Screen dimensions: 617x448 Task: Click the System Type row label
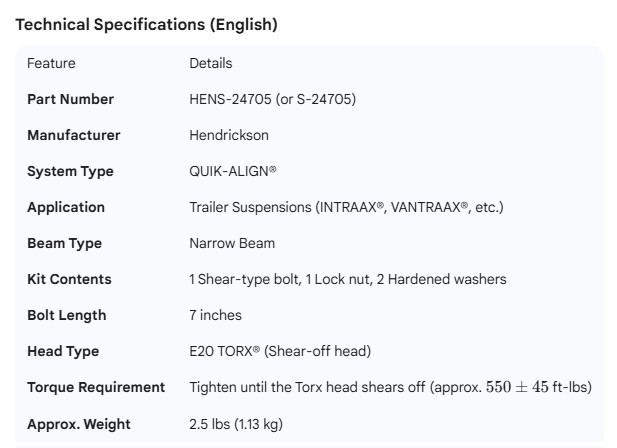click(x=70, y=171)
